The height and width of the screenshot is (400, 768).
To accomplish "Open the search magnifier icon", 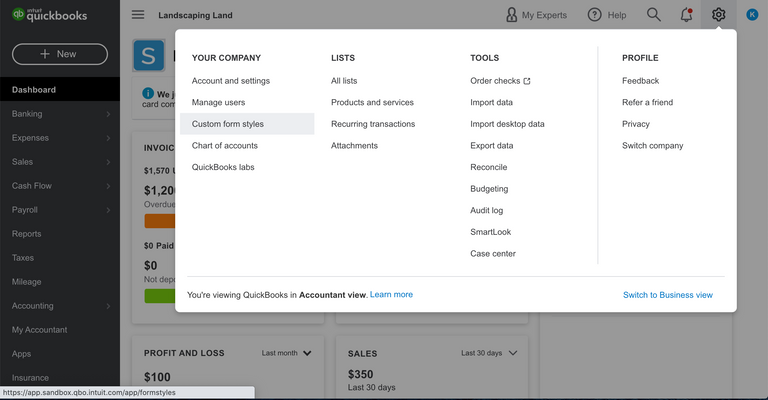I will pyautogui.click(x=654, y=15).
